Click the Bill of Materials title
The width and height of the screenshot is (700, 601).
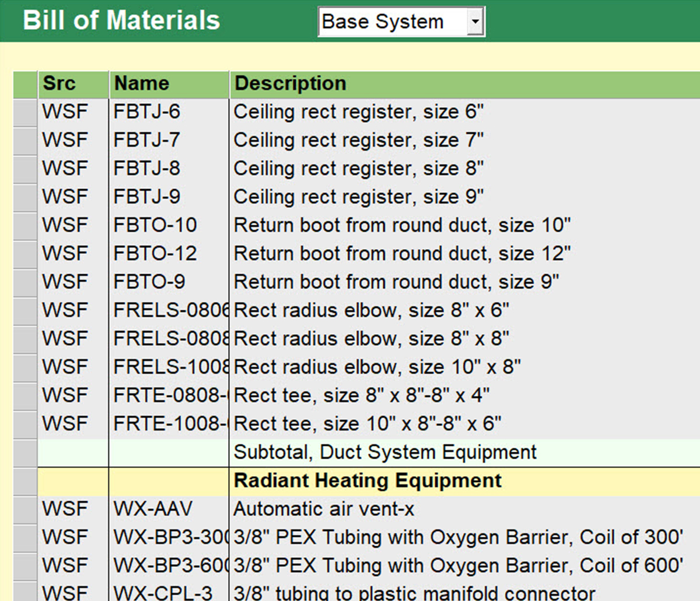tap(121, 19)
